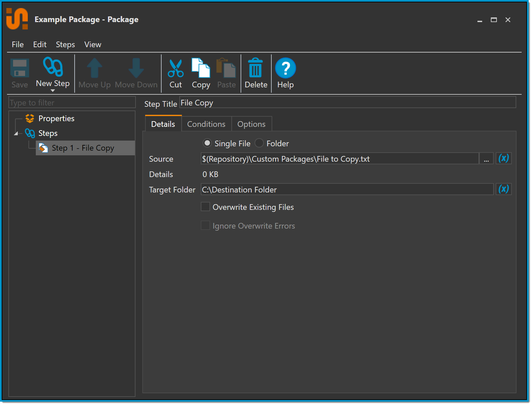The width and height of the screenshot is (532, 405).
Task: Click the Delete trash can icon
Action: (x=256, y=68)
